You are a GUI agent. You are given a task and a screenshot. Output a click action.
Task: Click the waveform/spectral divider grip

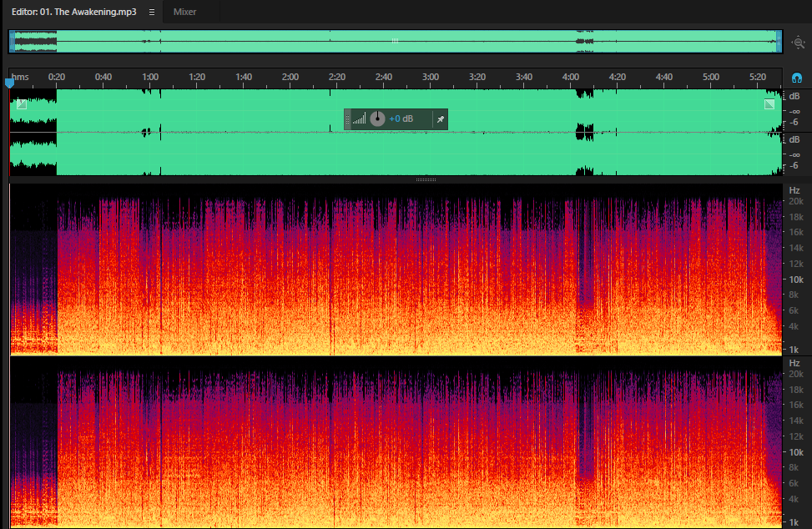pyautogui.click(x=426, y=179)
